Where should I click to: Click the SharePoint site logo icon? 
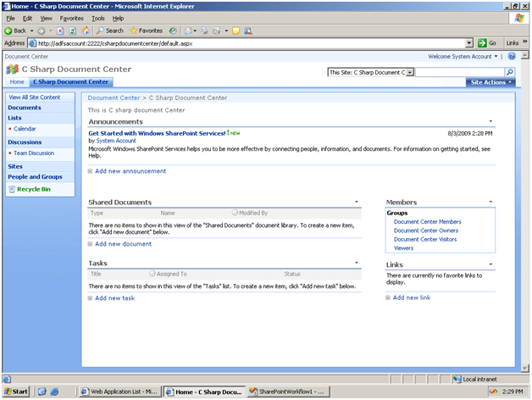click(x=12, y=69)
